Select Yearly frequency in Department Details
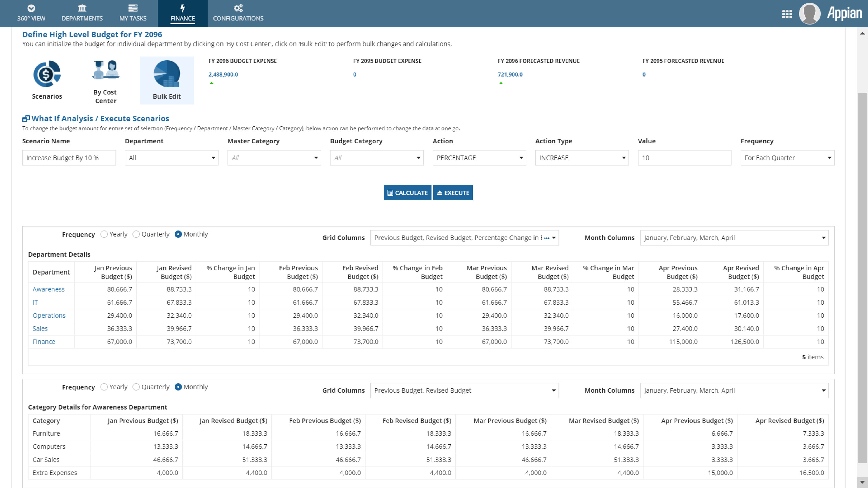868x488 pixels. coord(104,234)
